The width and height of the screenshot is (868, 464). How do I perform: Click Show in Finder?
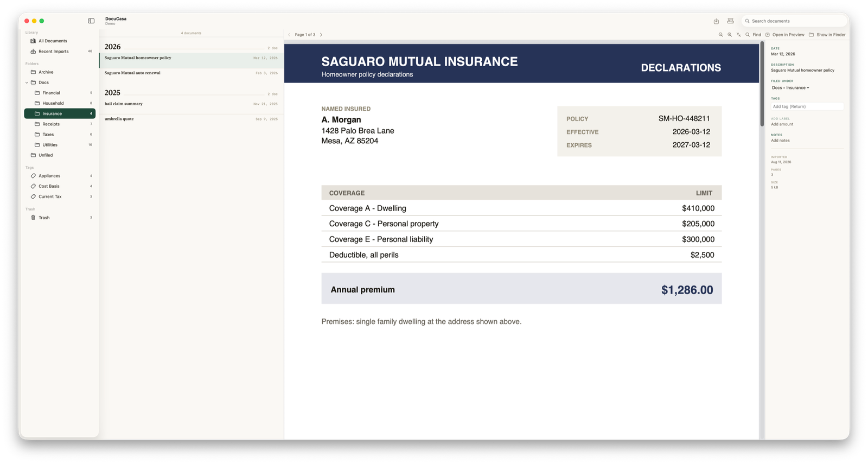tap(827, 35)
